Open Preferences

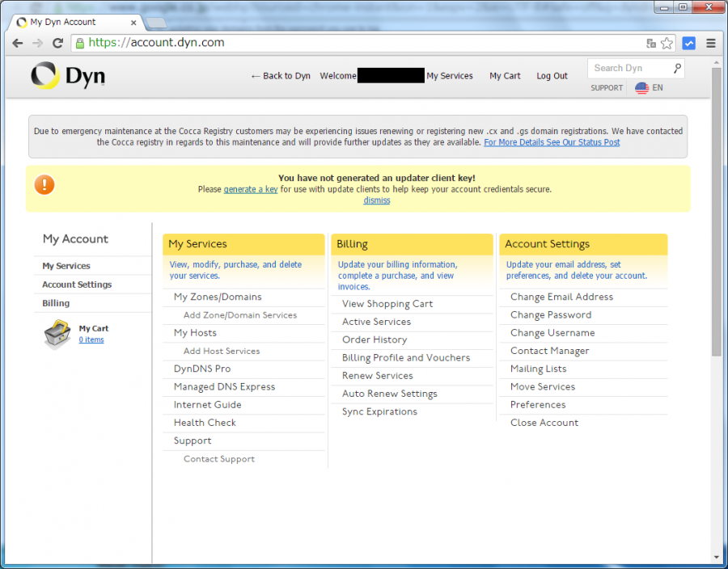coord(538,405)
